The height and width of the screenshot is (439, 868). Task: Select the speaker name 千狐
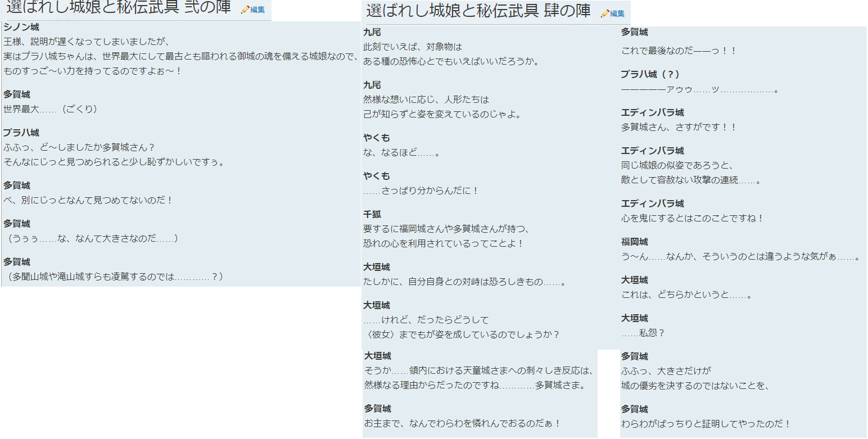tap(372, 214)
